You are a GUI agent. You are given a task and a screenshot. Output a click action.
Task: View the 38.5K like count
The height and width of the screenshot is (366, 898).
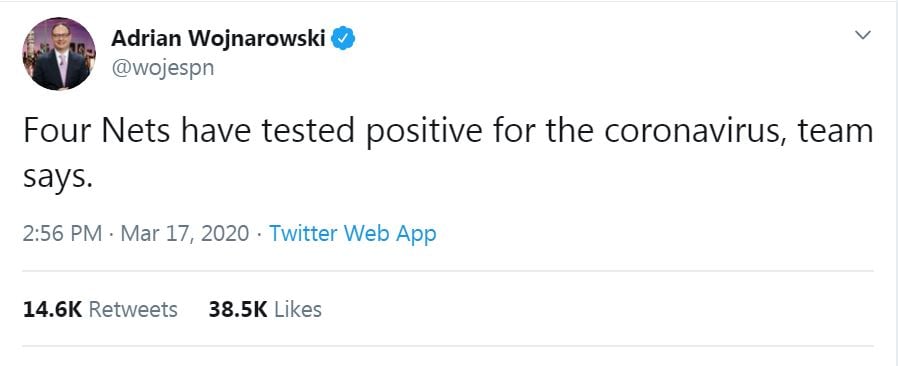tap(238, 309)
